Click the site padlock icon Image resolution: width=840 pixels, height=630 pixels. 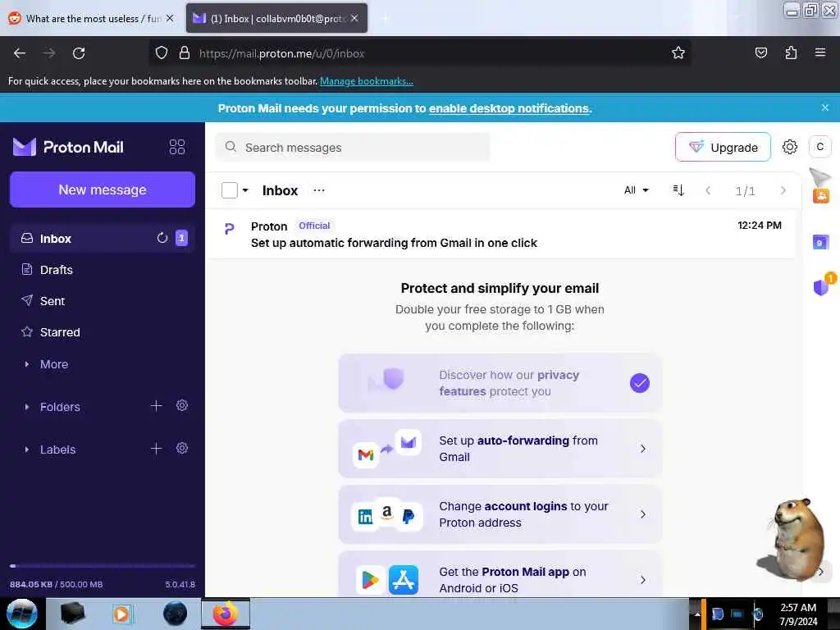coord(185,53)
